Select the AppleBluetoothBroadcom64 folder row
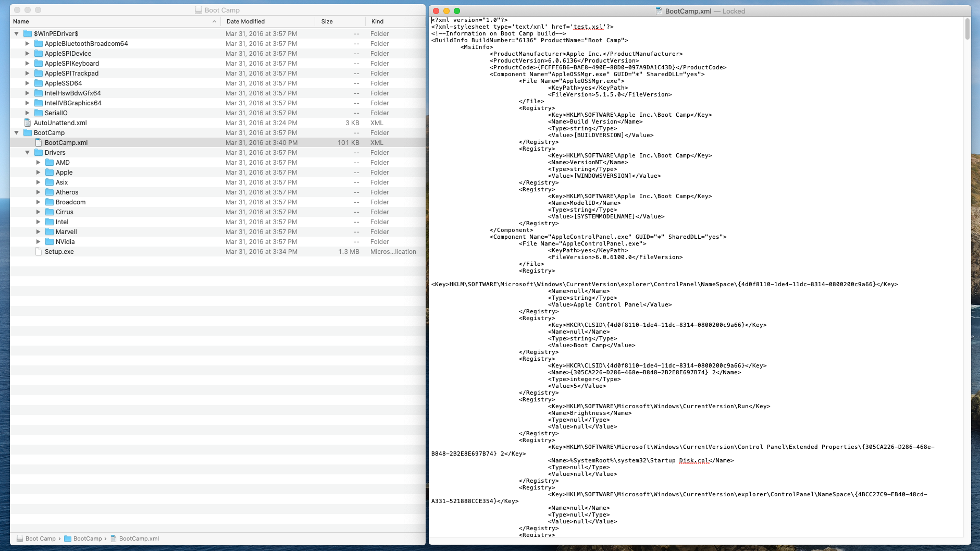 pos(218,44)
